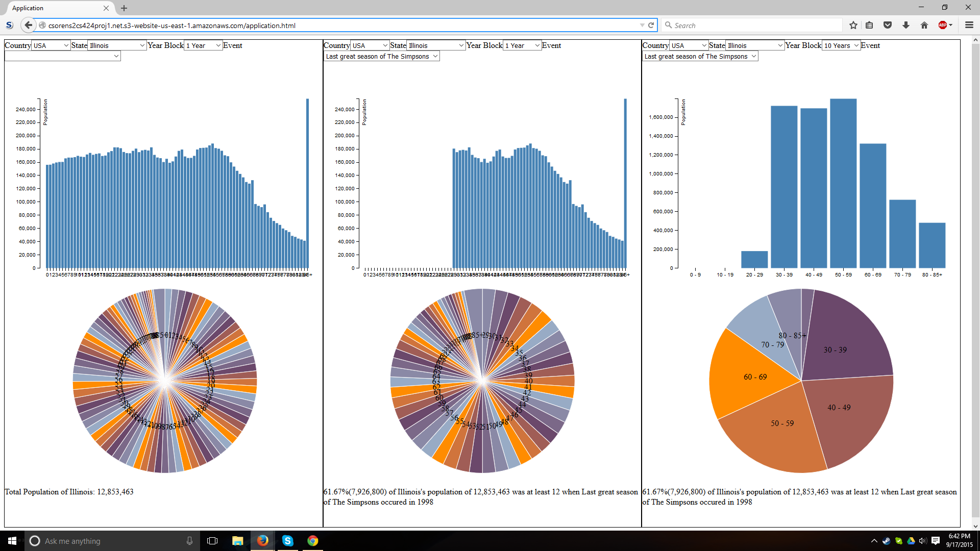This screenshot has height=551, width=980.
Task: Click the URL address bar
Action: pos(342,25)
